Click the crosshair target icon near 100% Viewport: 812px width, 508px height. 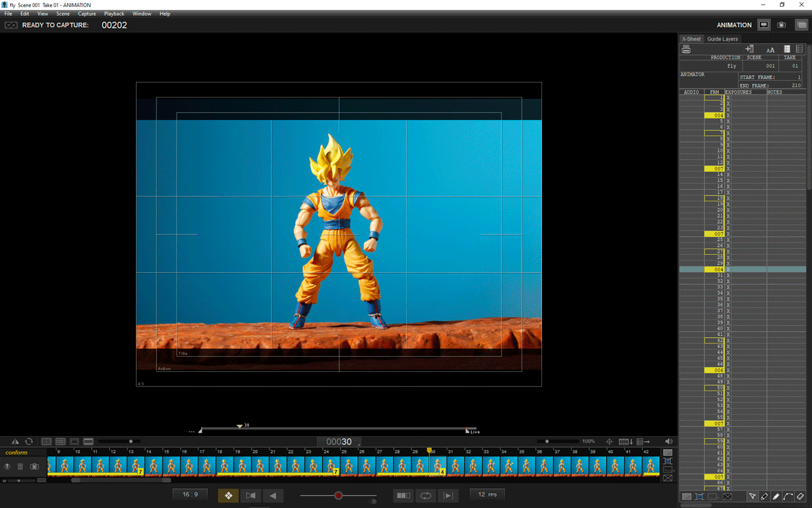(x=609, y=442)
